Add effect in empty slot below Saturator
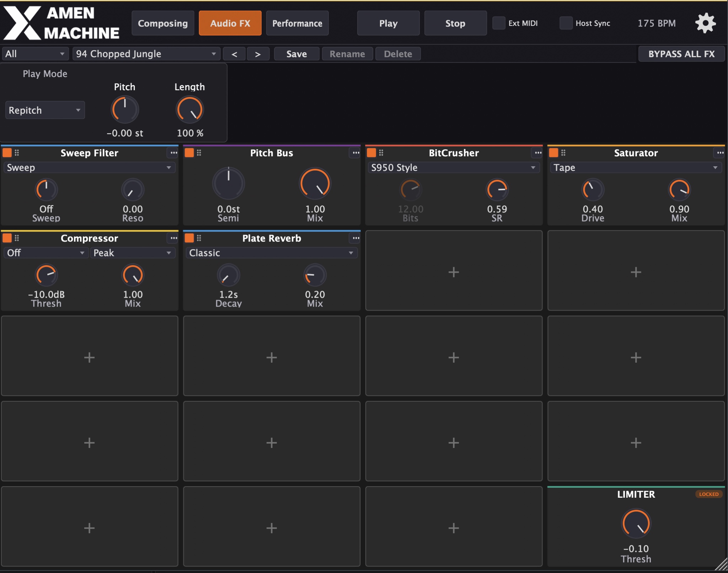Image resolution: width=728 pixels, height=573 pixels. pyautogui.click(x=636, y=271)
